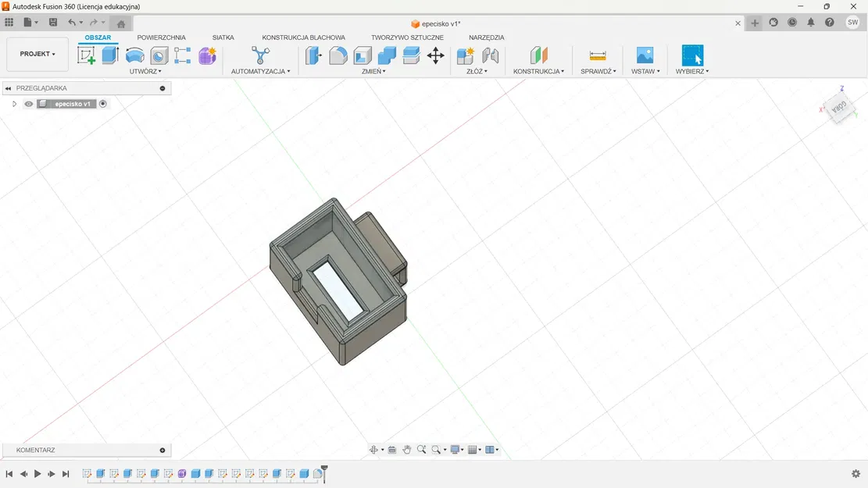Select the OBSZAR tab

[98, 37]
